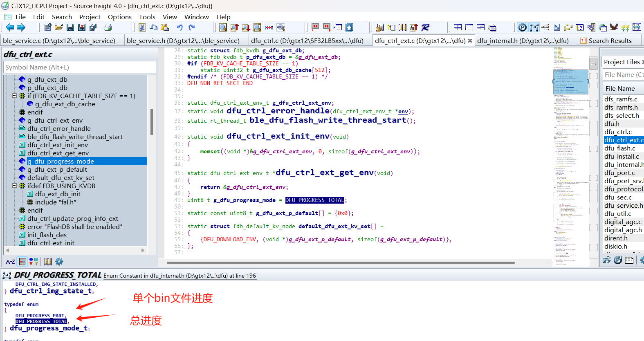
Task: Toggle the Project window P icon
Action: (523, 27)
